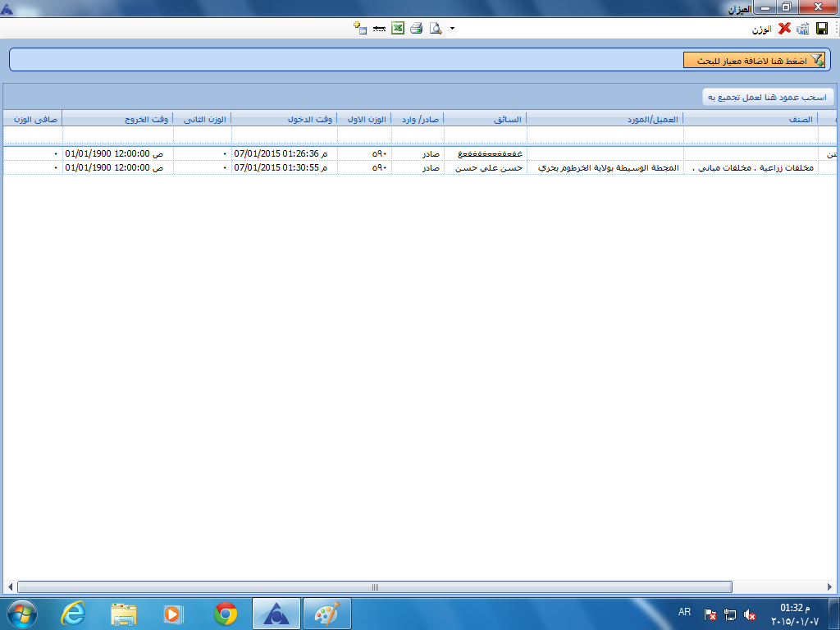Click the add new record icon
The height and width of the screenshot is (630, 840).
pos(358,28)
